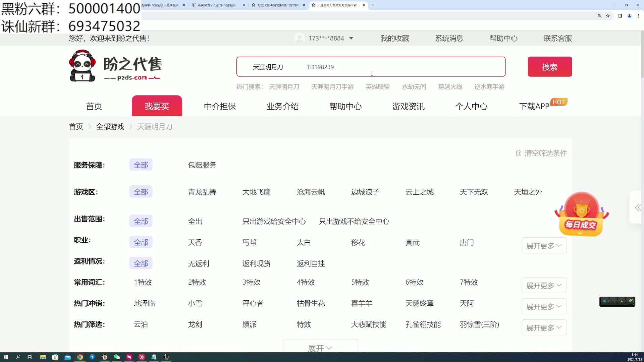
Task: Expand 展开 at the bottom of filters
Action: pos(320,348)
